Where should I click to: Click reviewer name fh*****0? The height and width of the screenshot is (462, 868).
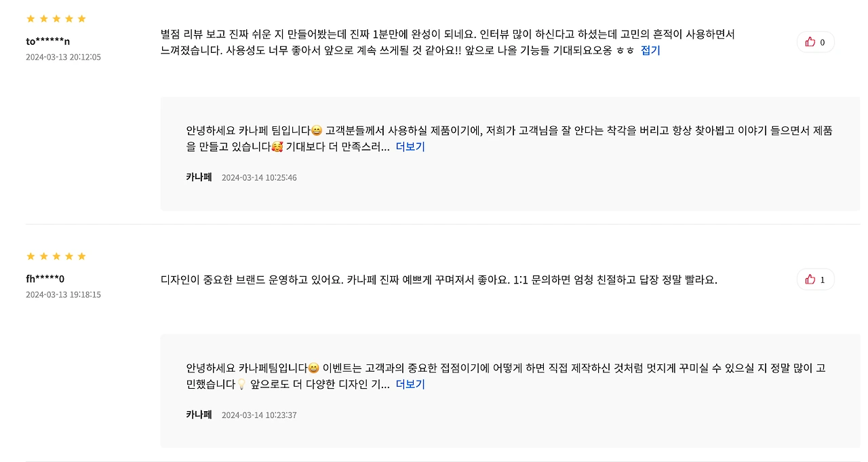click(x=45, y=279)
